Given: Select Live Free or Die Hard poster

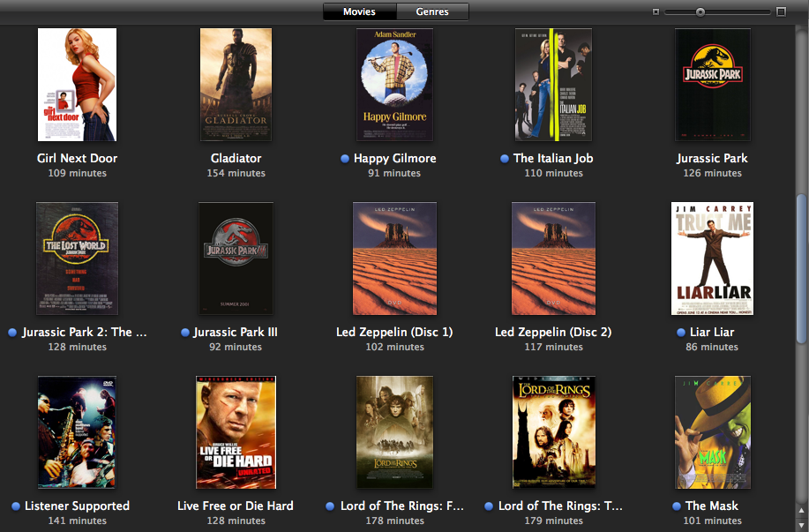Looking at the screenshot, I should tap(236, 432).
